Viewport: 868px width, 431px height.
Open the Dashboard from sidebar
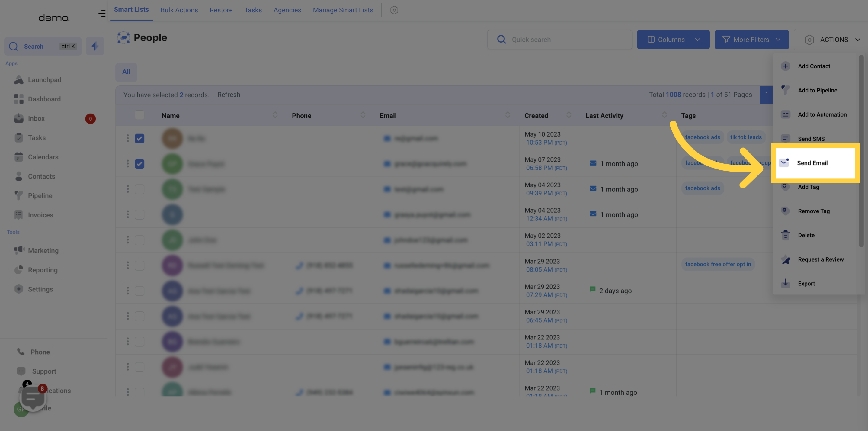(x=37, y=99)
